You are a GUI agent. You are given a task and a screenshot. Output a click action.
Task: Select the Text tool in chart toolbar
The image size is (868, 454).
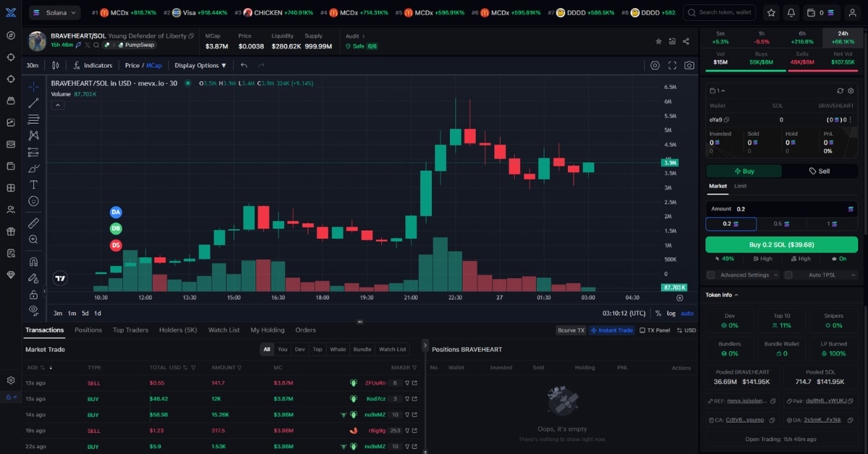pos(33,184)
